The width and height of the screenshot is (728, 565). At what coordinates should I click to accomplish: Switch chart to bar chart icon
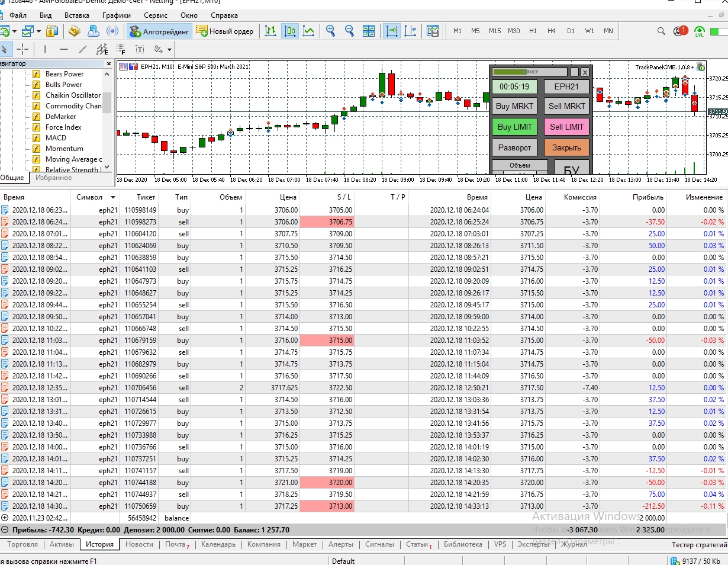[270, 31]
